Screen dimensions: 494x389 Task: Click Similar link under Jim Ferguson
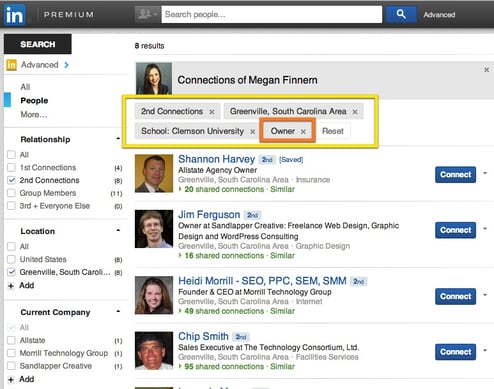282,256
